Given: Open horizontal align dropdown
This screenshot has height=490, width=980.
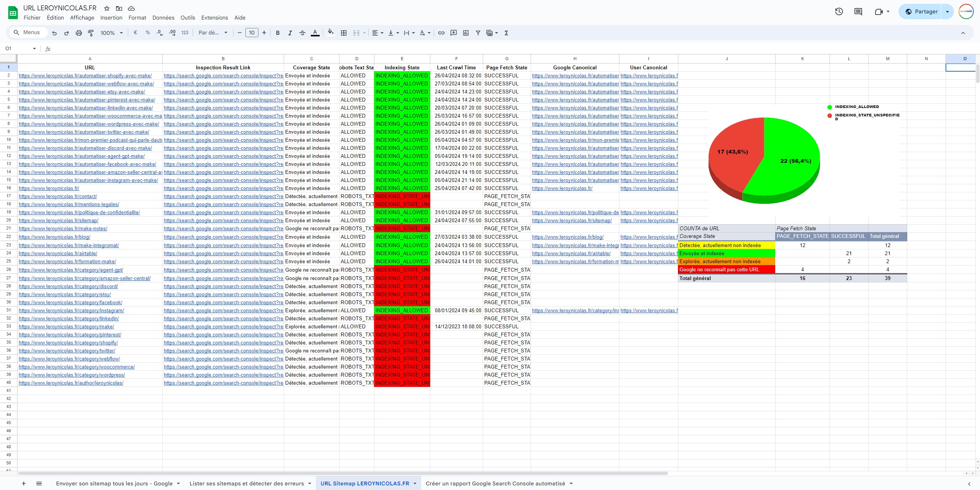Looking at the screenshot, I should [378, 33].
